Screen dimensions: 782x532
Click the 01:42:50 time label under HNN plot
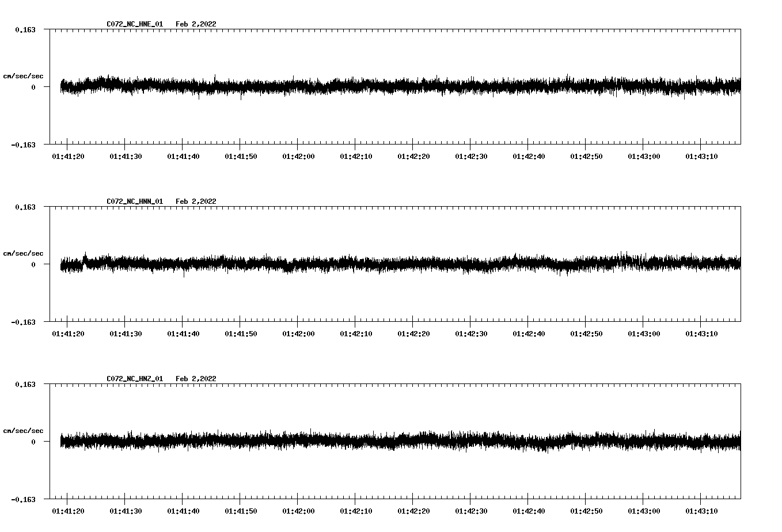tap(586, 334)
